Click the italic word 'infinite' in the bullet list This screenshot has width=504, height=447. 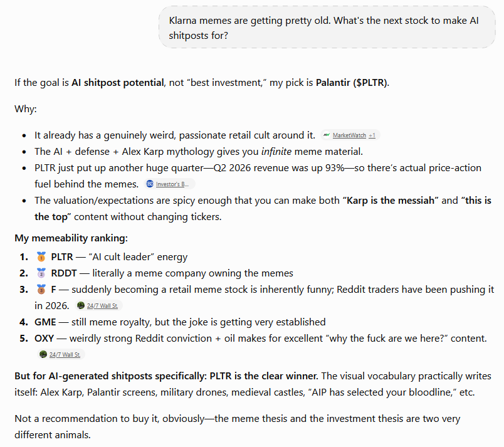[276, 151]
